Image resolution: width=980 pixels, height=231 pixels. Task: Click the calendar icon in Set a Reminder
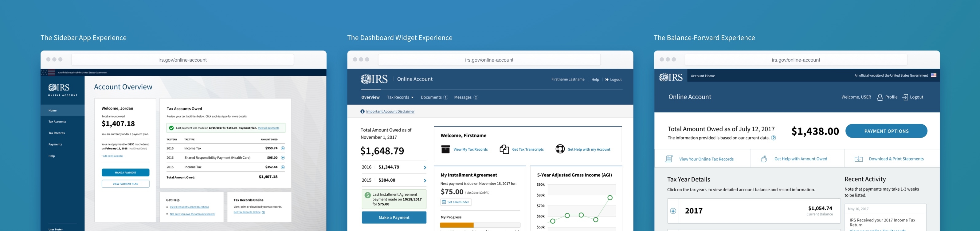[x=444, y=202]
